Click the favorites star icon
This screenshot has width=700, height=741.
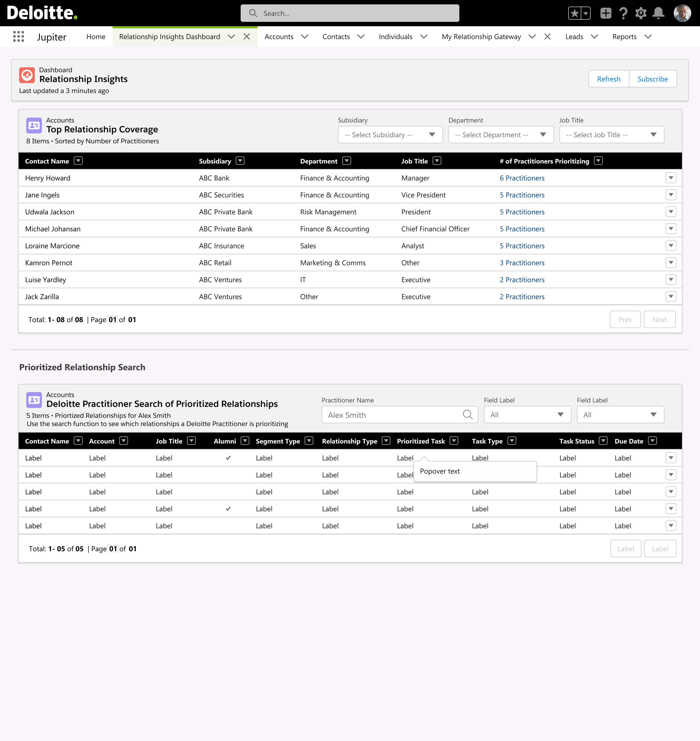(x=574, y=13)
